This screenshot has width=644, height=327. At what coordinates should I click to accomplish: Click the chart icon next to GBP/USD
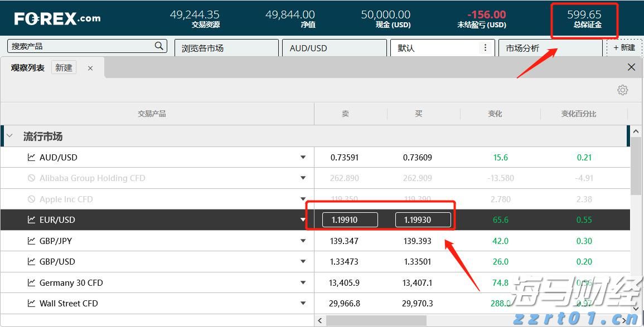point(32,261)
